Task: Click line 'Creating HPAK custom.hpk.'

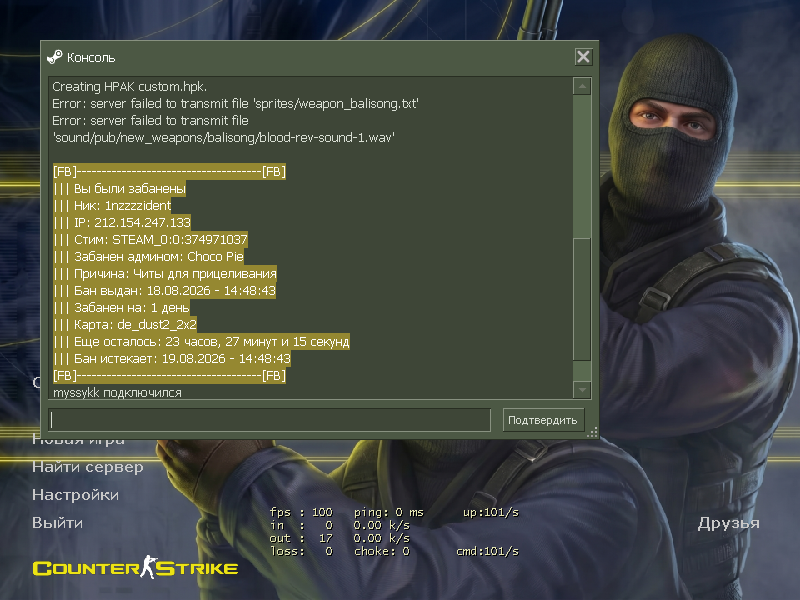Action: [130, 87]
